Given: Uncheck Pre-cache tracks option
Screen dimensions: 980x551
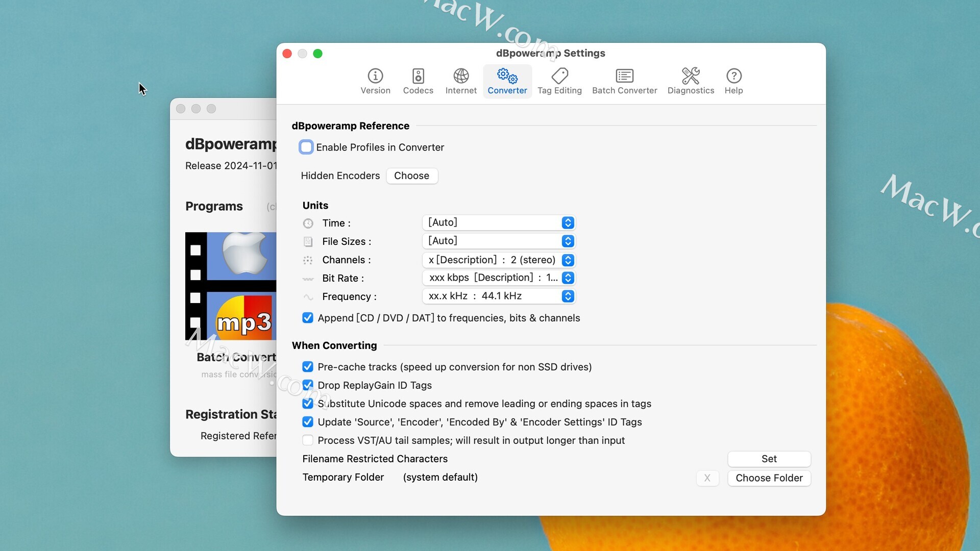Looking at the screenshot, I should [308, 367].
